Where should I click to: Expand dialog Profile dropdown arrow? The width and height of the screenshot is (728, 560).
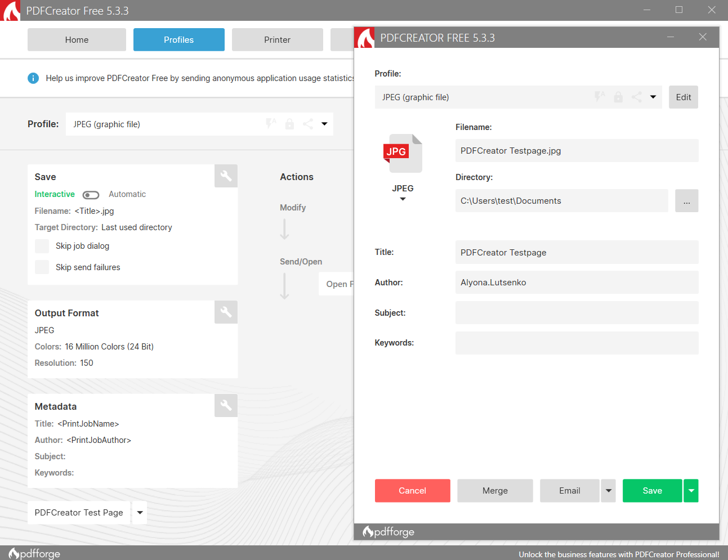coord(653,97)
